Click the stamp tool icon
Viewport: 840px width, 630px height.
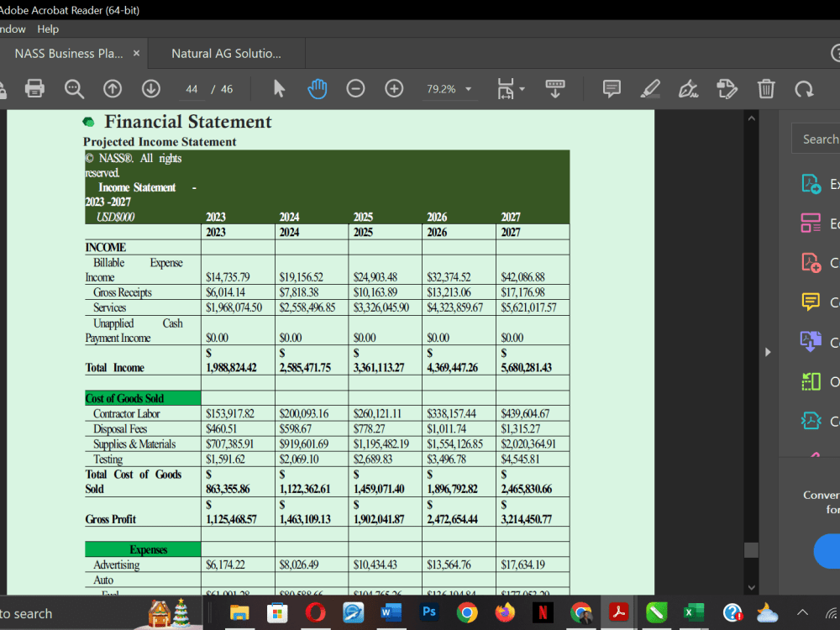tap(727, 89)
